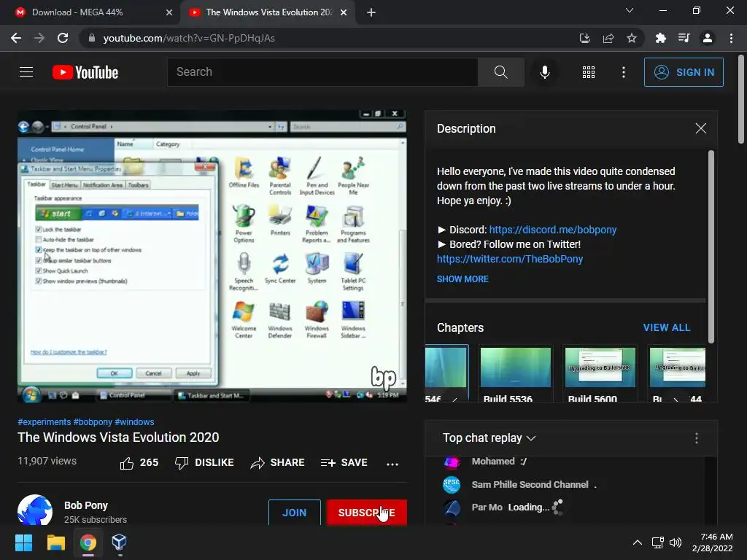Save the video to a playlist

pyautogui.click(x=344, y=462)
